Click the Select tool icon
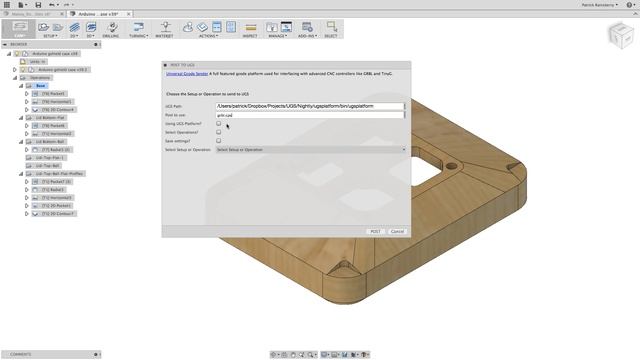640x360 pixels. pyautogui.click(x=331, y=27)
